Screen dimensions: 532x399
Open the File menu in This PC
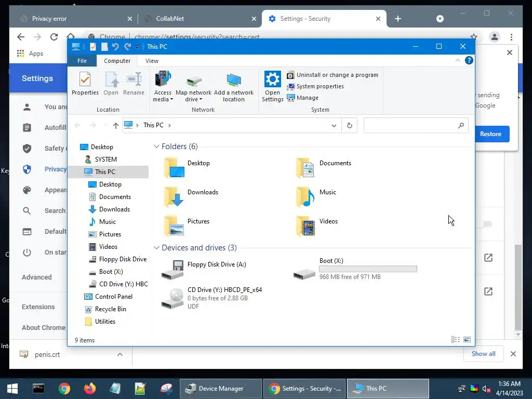coord(82,61)
